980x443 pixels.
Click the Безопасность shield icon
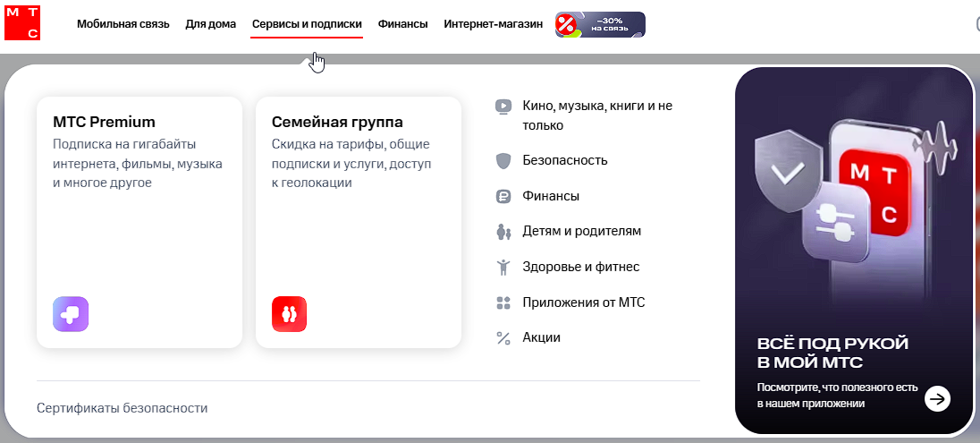503,161
